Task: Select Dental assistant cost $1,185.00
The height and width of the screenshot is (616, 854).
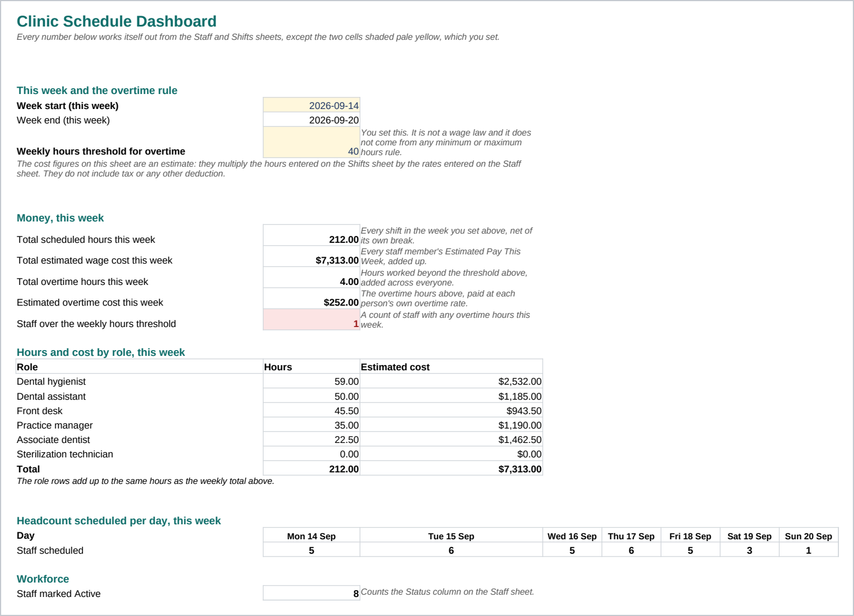Action: (x=452, y=396)
